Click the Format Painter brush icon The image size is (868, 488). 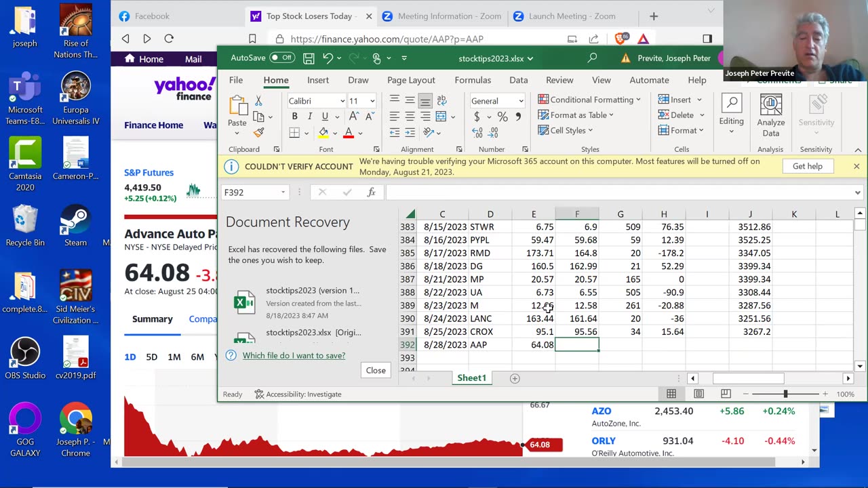pos(258,133)
